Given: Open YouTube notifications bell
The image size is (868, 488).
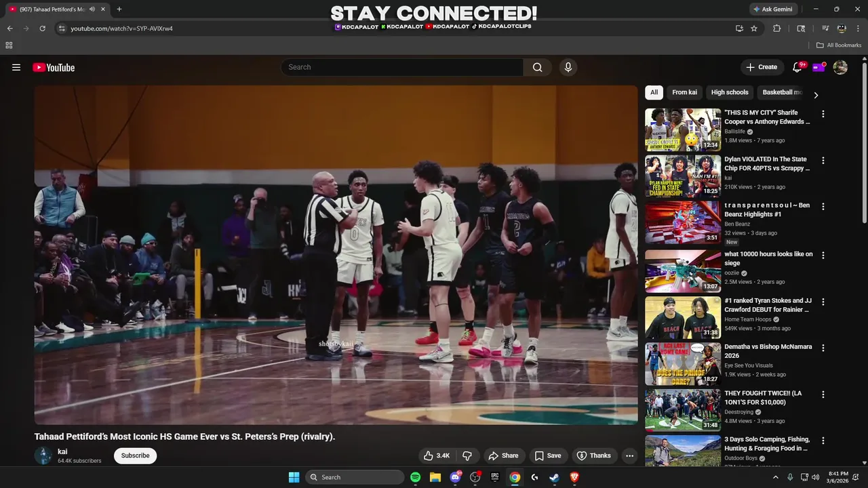Looking at the screenshot, I should [797, 67].
